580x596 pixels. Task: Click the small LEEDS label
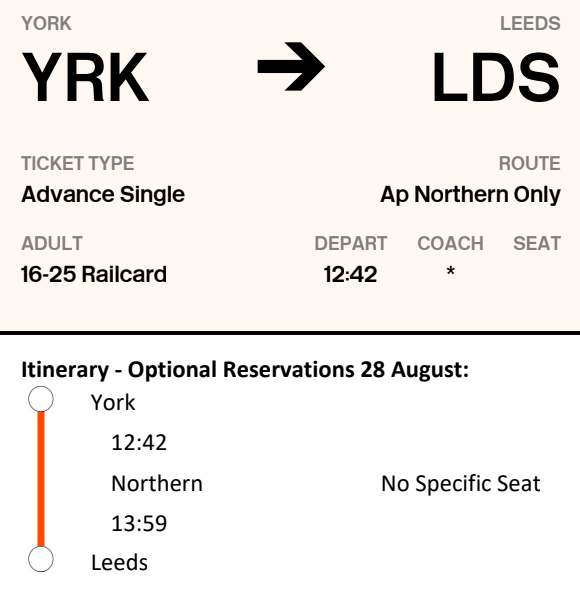(x=530, y=24)
